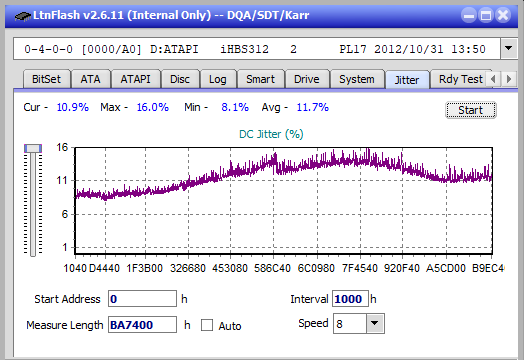The height and width of the screenshot is (360, 524).
Task: Click the 1F3B00 axis label
Action: click(x=144, y=268)
